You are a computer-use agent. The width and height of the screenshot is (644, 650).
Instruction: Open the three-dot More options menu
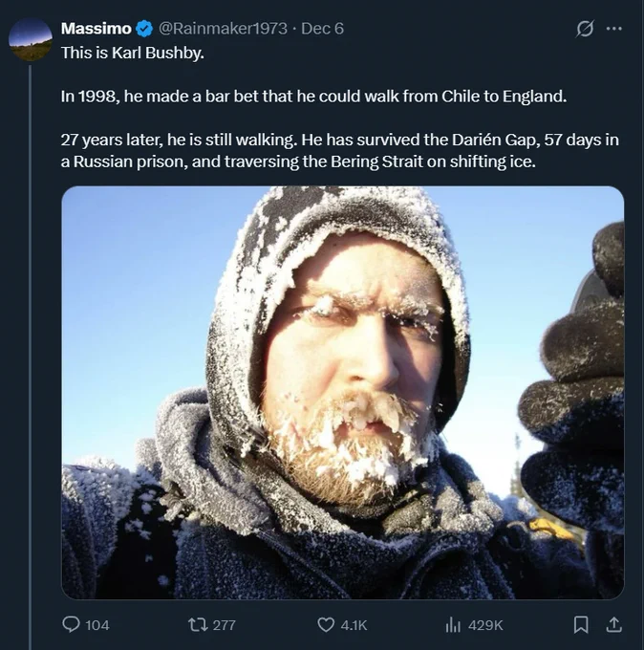[614, 29]
